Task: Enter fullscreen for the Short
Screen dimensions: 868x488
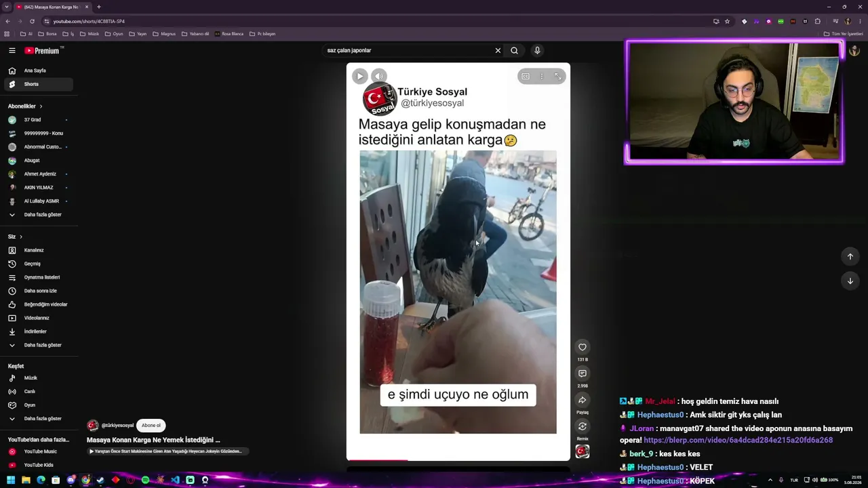Action: [558, 77]
